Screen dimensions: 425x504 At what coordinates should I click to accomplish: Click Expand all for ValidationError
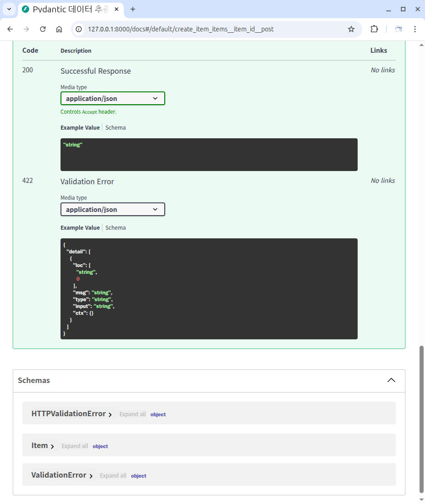113,476
